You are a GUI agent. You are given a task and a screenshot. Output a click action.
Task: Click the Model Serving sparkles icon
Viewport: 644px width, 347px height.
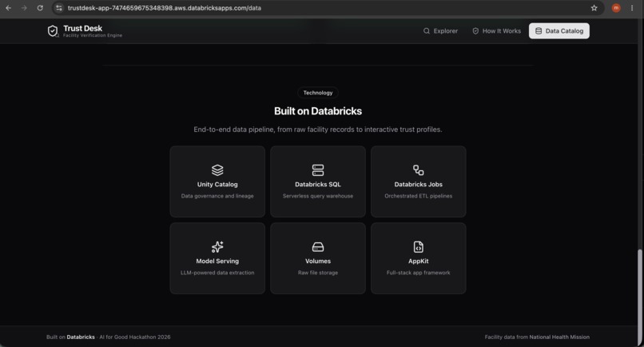pyautogui.click(x=217, y=247)
